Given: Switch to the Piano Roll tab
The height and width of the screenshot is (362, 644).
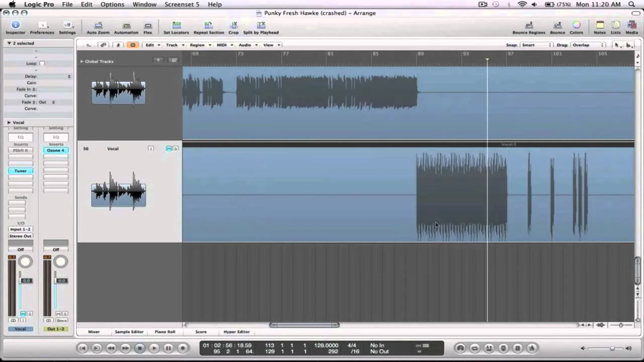Looking at the screenshot, I should [x=165, y=332].
